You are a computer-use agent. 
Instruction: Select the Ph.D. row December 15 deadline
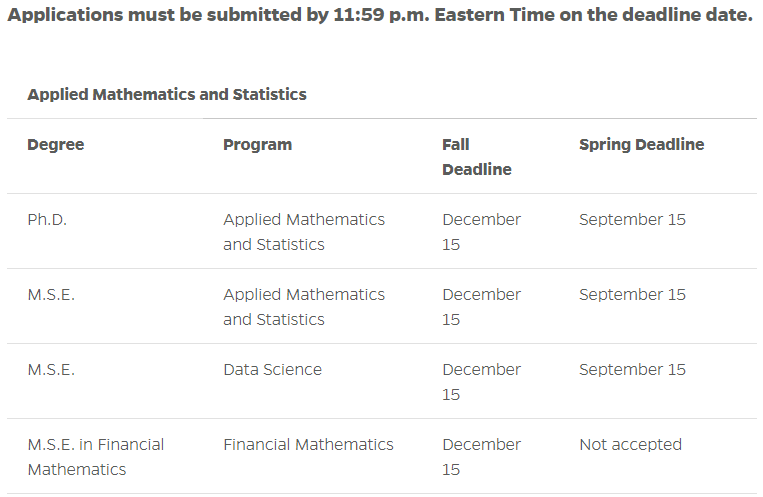coord(481,232)
